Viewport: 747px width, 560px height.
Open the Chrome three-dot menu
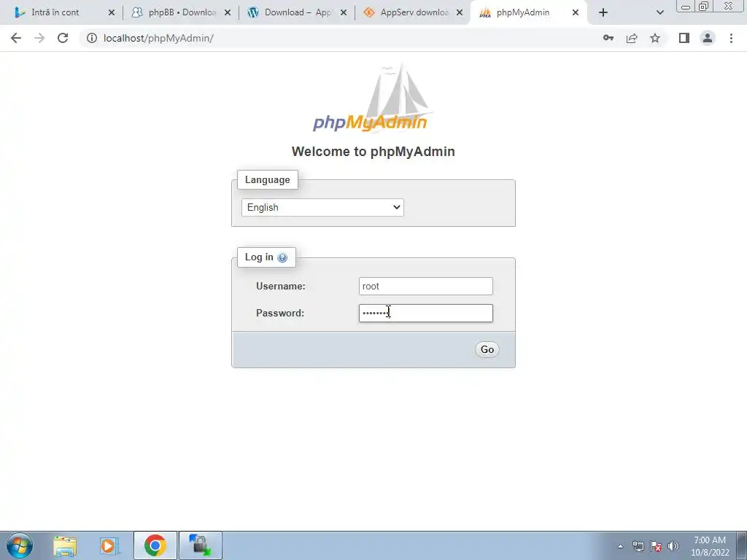tap(731, 38)
